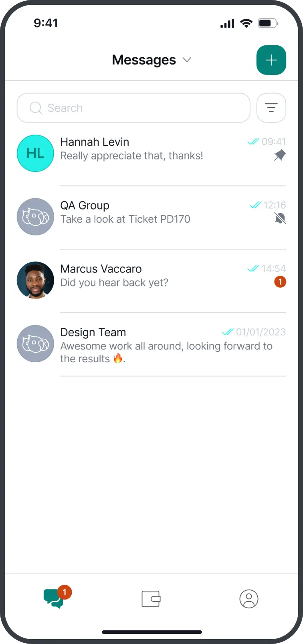Screen dimensions: 303x644
Task: Select the HL avatar circle
Action: coord(35,153)
